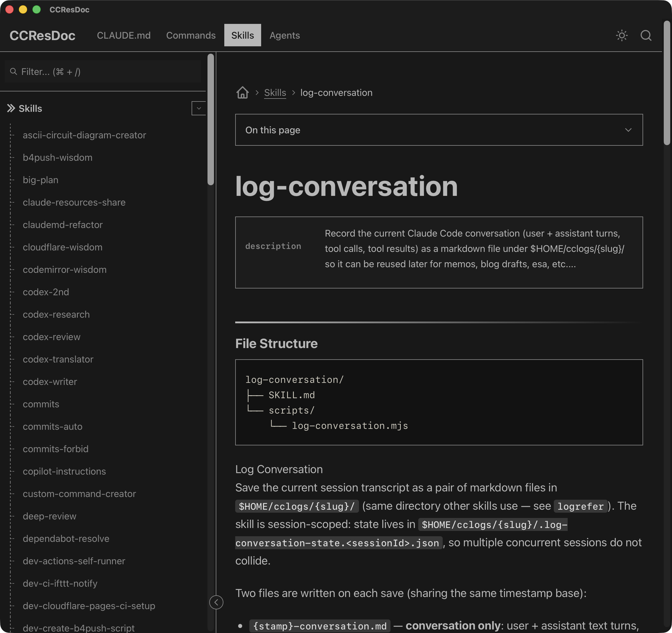This screenshot has height=633, width=672.
Task: Switch to the Commands tab
Action: coord(191,35)
